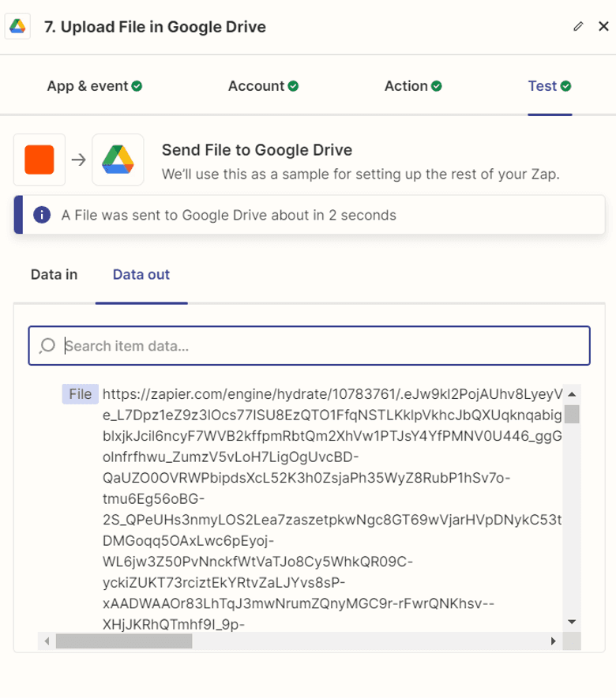The height and width of the screenshot is (699, 616).
Task: Click the pencil rename step icon
Action: pyautogui.click(x=578, y=26)
